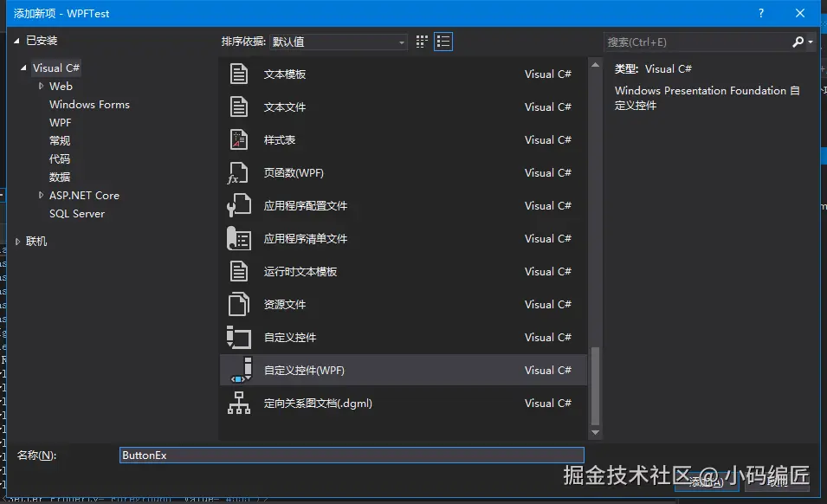827x504 pixels.
Task: Click the 样式表 item name
Action: [280, 139]
